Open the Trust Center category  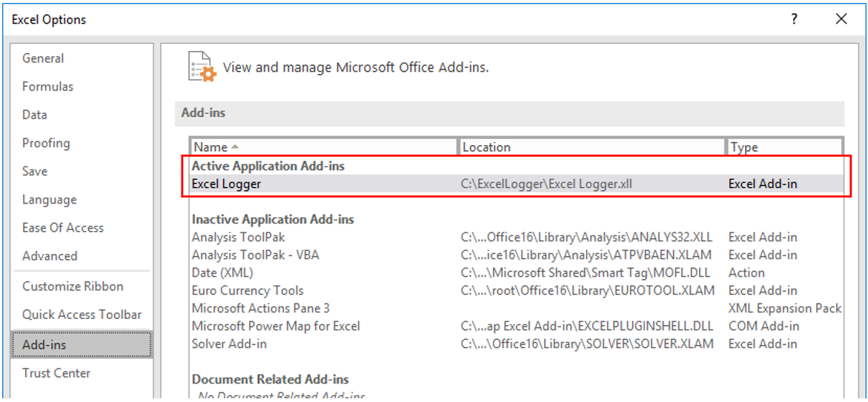tap(56, 373)
